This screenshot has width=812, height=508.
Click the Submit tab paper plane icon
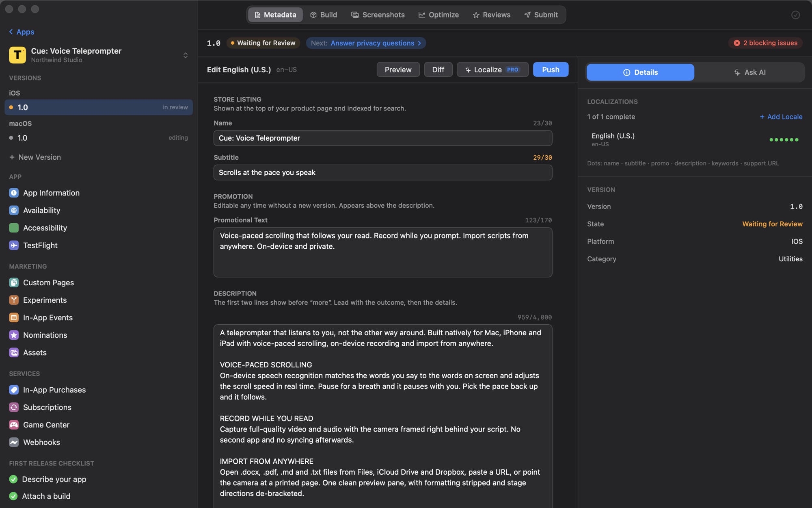[x=527, y=15]
